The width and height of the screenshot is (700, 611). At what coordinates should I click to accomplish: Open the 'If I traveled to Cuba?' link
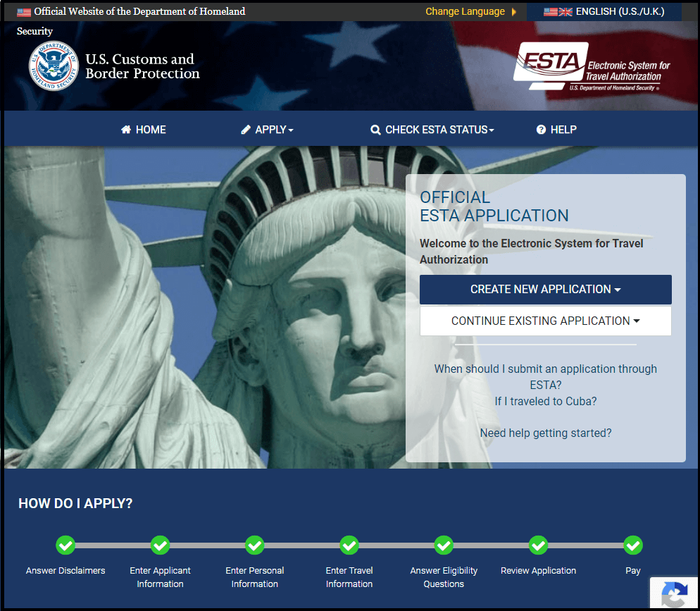[546, 401]
